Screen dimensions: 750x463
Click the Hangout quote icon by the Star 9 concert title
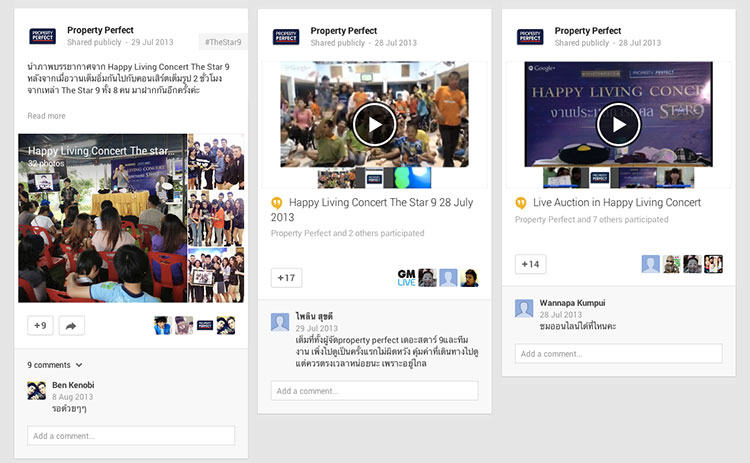276,203
